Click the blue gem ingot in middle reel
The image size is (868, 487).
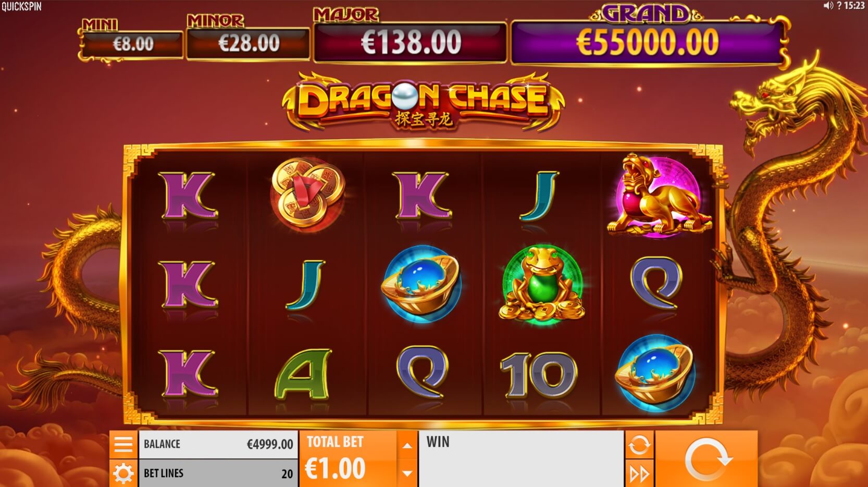pyautogui.click(x=421, y=284)
